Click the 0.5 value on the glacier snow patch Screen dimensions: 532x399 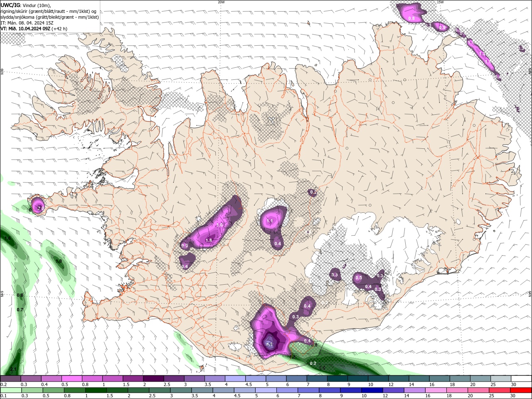(359, 278)
